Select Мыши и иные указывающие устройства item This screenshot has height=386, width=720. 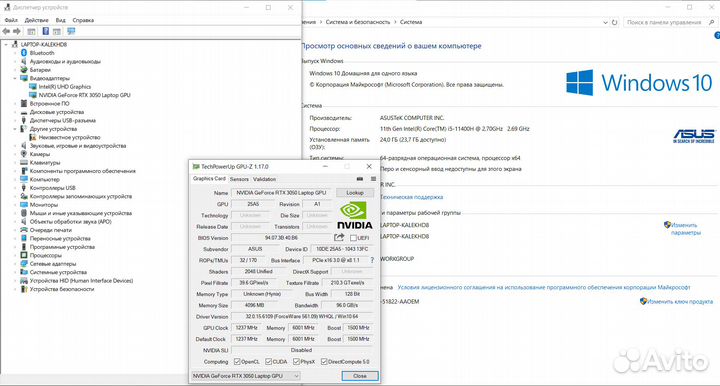pyautogui.click(x=81, y=213)
